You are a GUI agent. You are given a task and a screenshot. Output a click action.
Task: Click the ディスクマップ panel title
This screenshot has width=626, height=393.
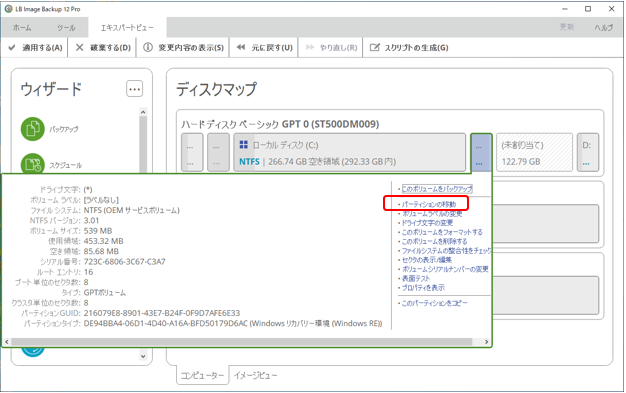[216, 89]
